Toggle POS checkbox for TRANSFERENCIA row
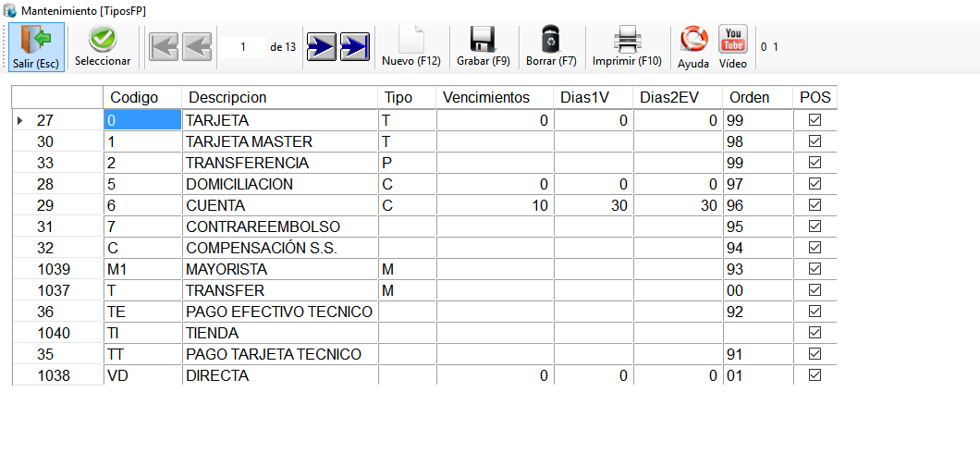The height and width of the screenshot is (465, 980). point(815,163)
